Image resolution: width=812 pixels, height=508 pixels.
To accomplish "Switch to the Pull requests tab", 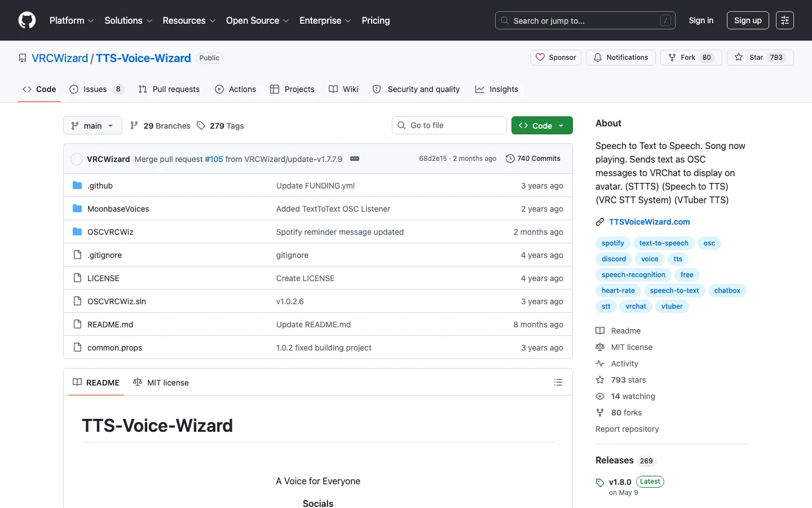I will click(169, 89).
